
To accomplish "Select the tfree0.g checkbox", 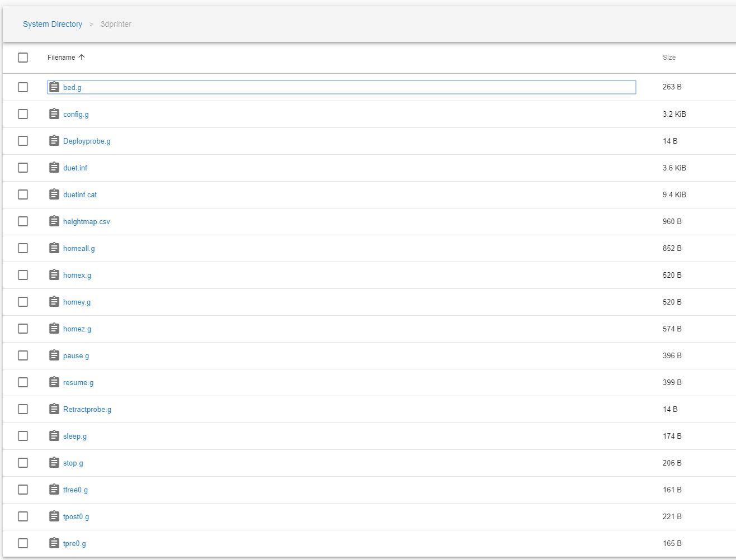I will pyautogui.click(x=23, y=490).
